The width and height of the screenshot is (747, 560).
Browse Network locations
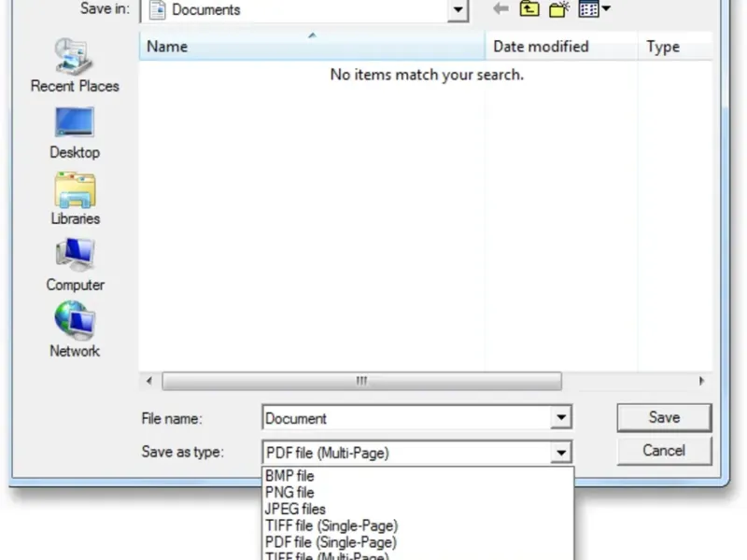(x=75, y=329)
